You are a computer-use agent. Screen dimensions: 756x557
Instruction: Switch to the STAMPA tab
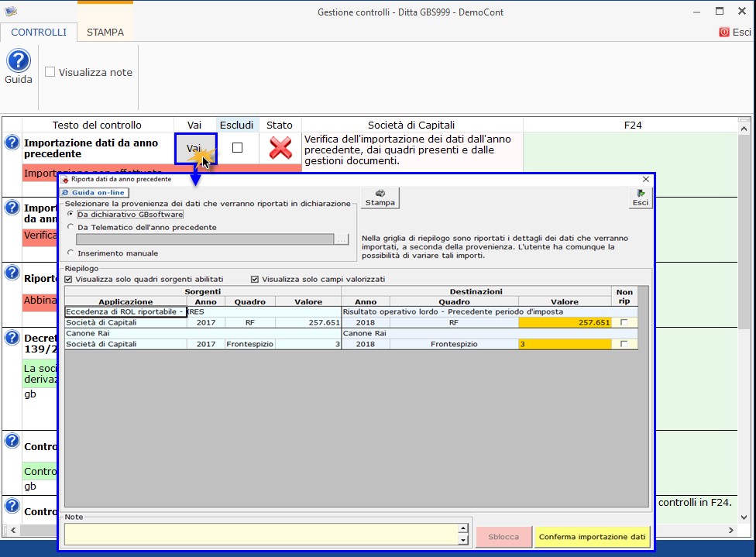click(105, 33)
